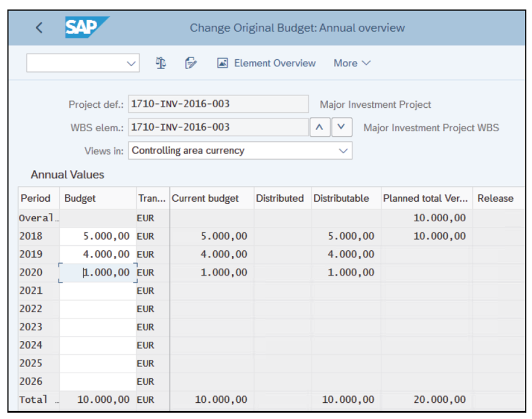This screenshot has height=419, width=532.
Task: Click the change documents pencil icon
Action: (x=190, y=63)
